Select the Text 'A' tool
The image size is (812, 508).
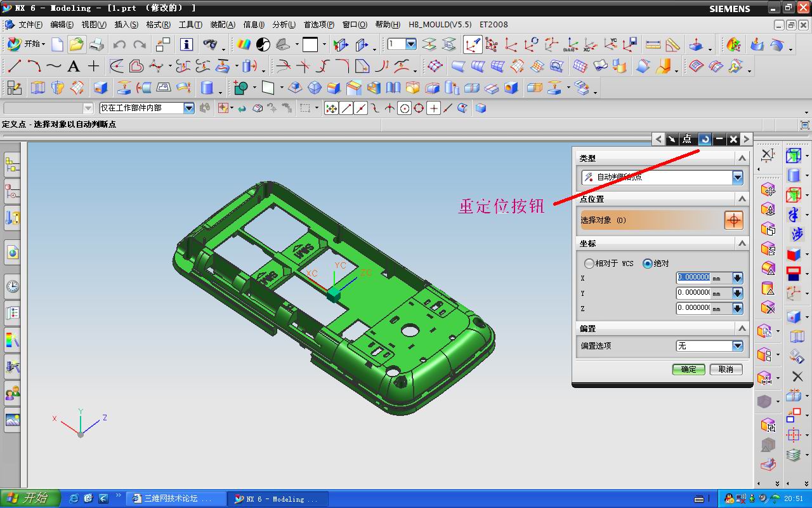(x=74, y=66)
